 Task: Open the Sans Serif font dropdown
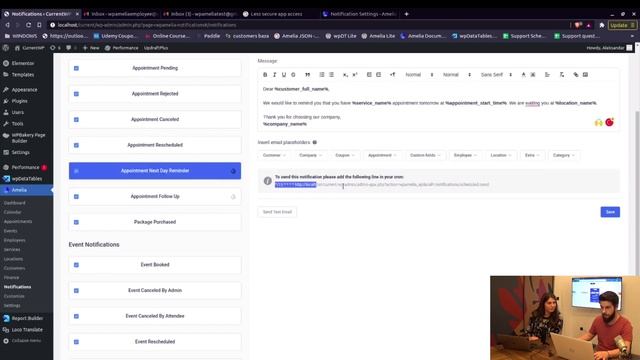[496, 75]
